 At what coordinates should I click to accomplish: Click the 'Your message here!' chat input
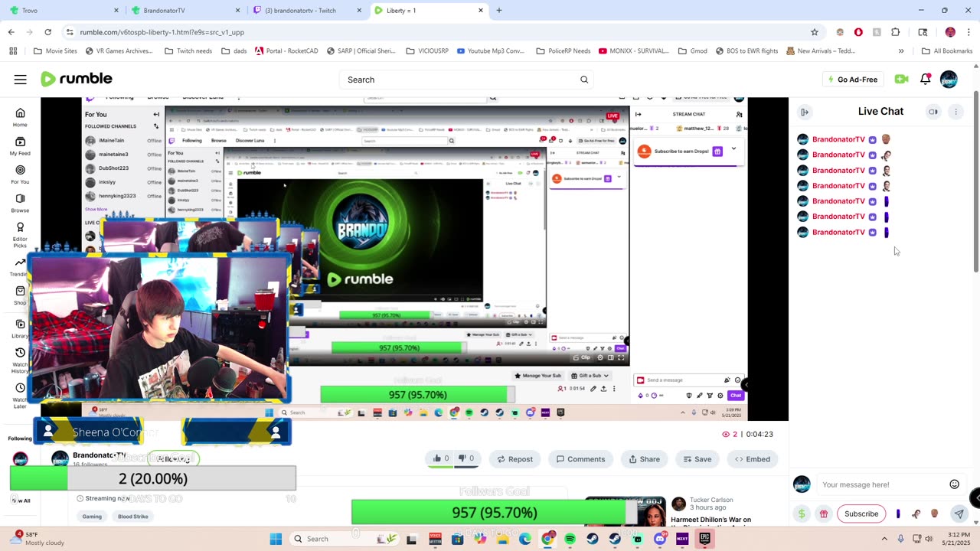880,484
